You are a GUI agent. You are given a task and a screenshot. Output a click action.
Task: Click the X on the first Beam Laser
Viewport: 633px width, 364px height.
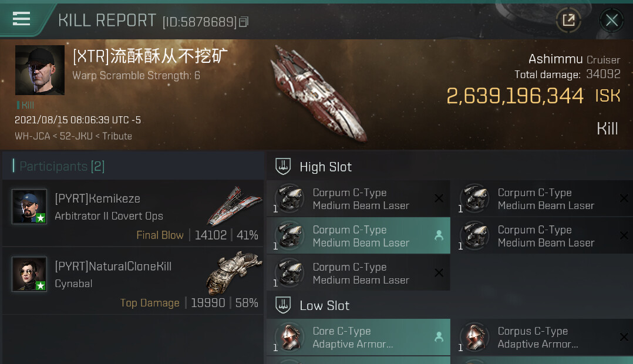[439, 198]
